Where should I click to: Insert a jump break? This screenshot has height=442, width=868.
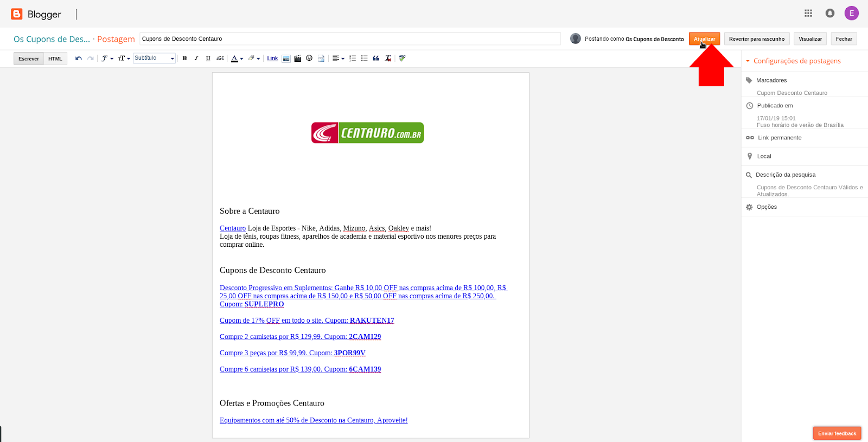(321, 59)
